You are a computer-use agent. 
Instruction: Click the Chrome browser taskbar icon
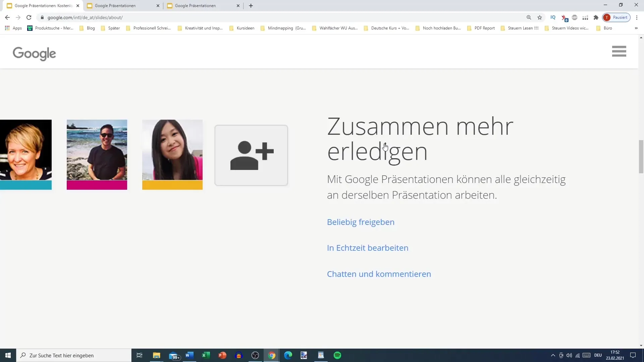pyautogui.click(x=272, y=355)
